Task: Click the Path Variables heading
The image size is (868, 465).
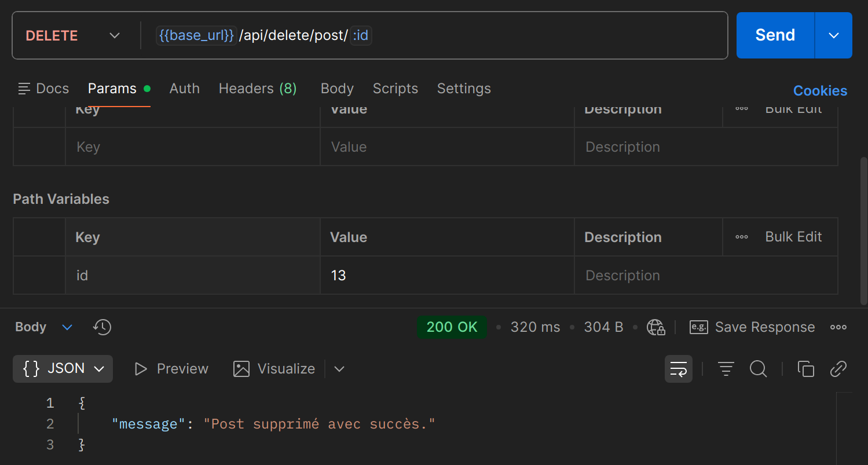Action: tap(61, 199)
